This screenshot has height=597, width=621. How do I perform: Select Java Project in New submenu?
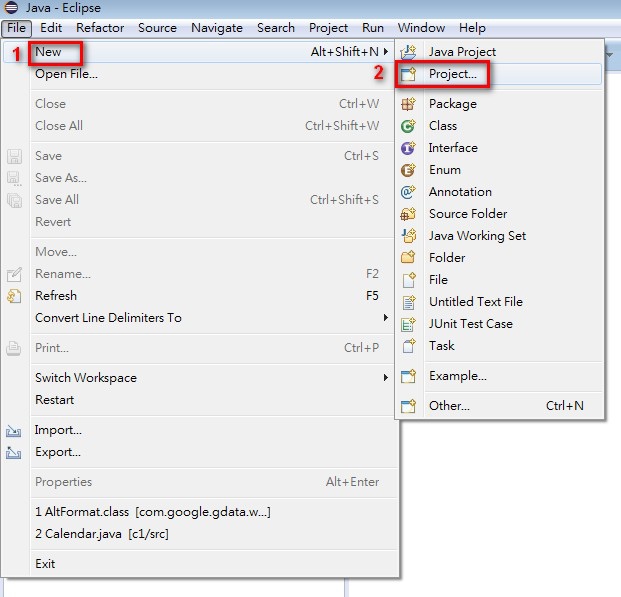[x=499, y=52]
